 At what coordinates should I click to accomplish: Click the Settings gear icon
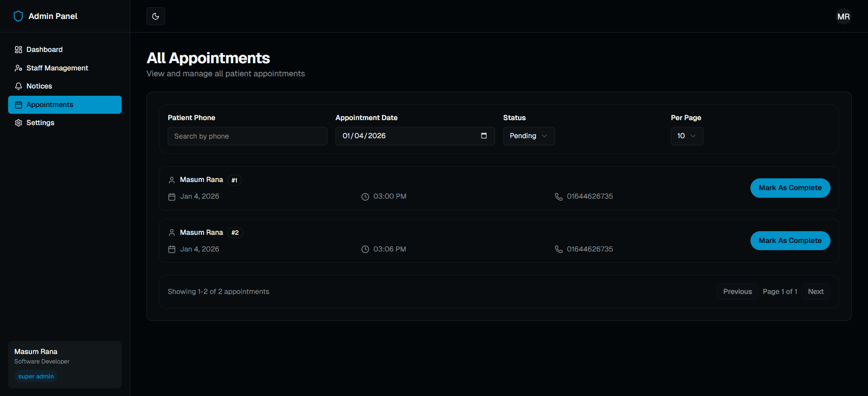click(19, 123)
